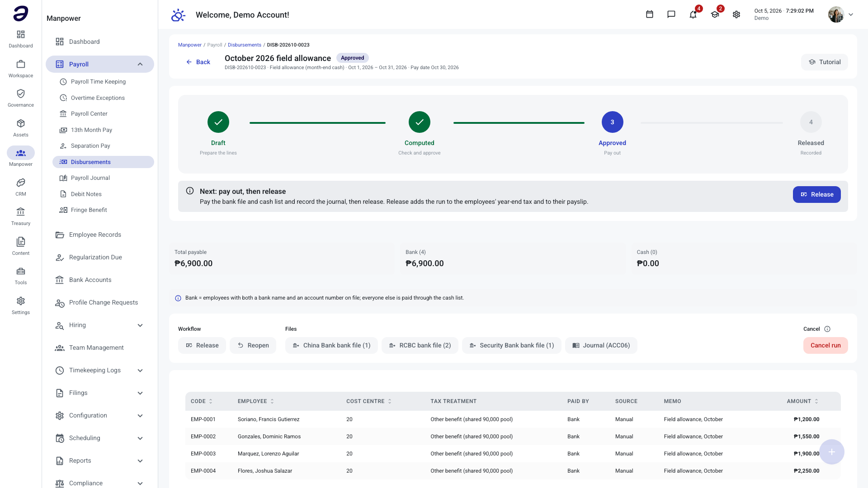
Task: Click the info icon beside Cancel label
Action: click(x=827, y=329)
